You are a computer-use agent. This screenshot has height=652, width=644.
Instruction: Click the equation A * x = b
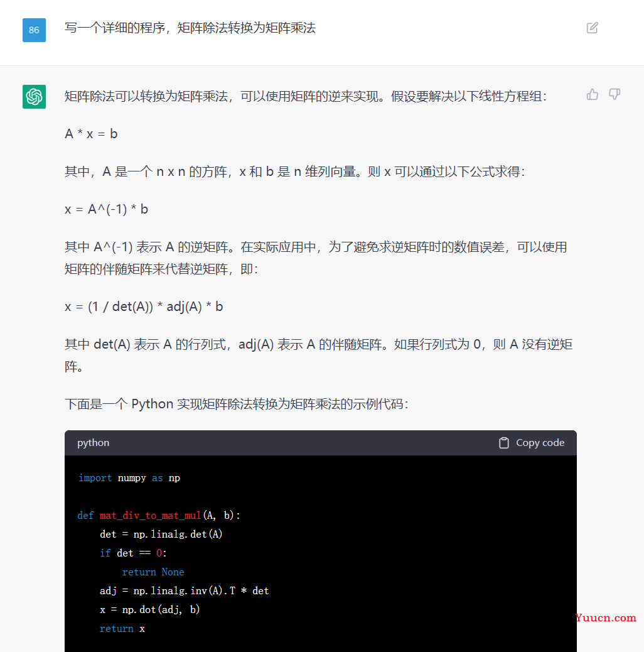[92, 134]
